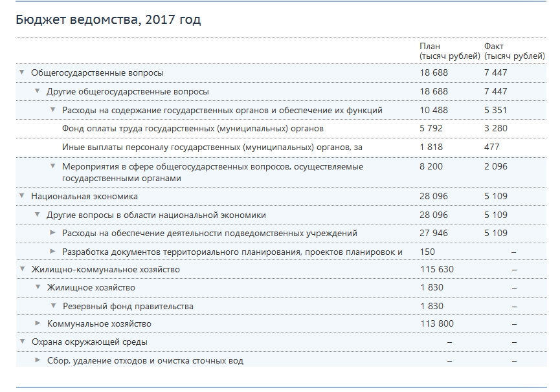Expand Сбор, удаление отходов и очистка row

[38, 360]
